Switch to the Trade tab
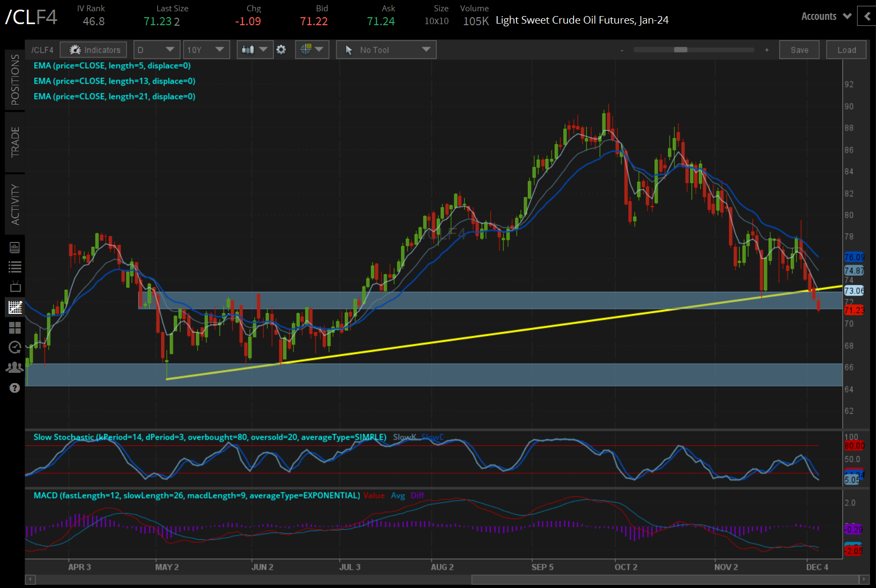 (x=15, y=142)
